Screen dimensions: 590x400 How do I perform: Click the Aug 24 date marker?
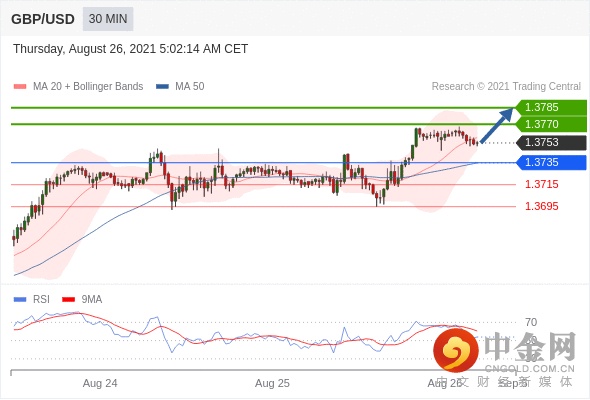pos(100,383)
